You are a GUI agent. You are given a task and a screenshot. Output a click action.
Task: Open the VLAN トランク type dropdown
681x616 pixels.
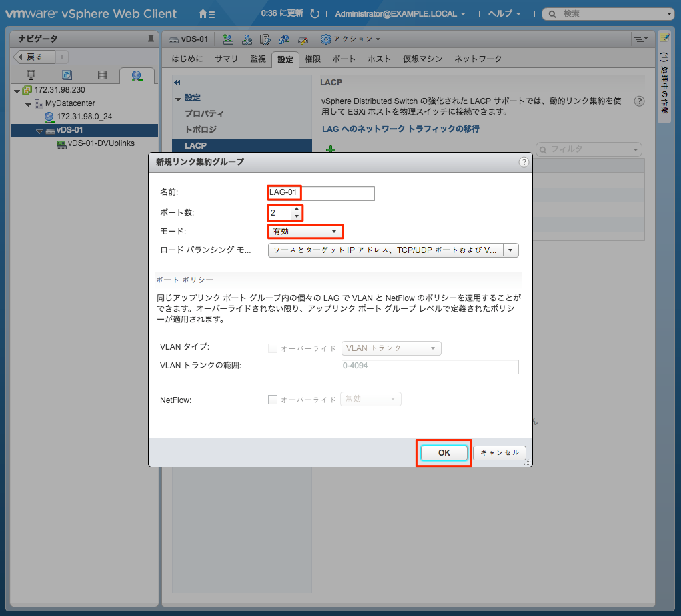point(392,348)
